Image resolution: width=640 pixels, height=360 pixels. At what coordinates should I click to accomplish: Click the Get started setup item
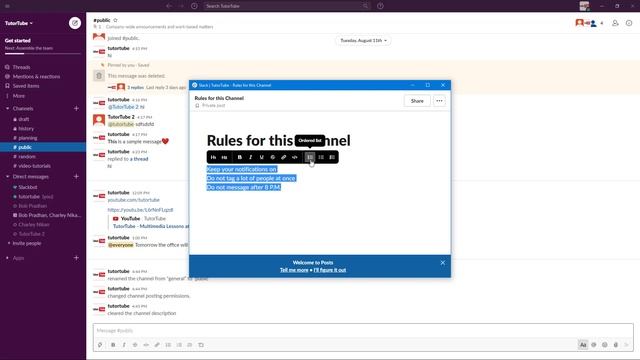pos(43,45)
